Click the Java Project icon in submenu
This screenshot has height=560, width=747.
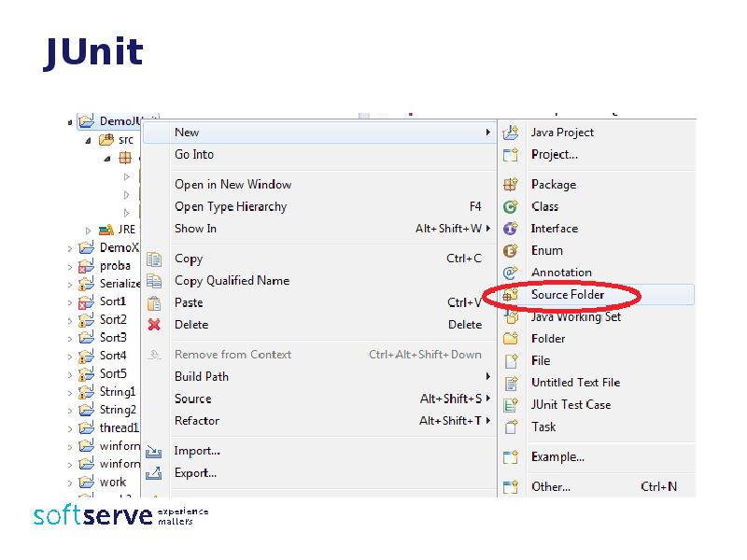(x=510, y=133)
